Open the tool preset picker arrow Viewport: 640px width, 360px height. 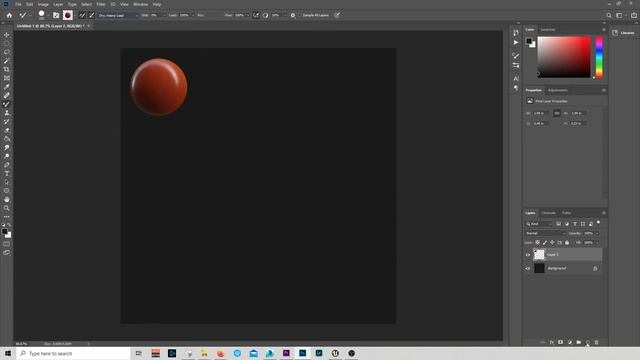pyautogui.click(x=30, y=15)
